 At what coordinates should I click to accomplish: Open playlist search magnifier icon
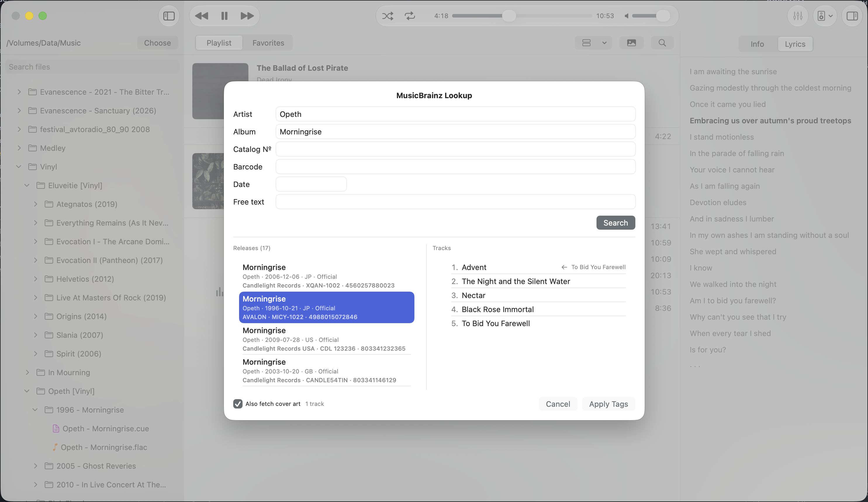coord(662,43)
